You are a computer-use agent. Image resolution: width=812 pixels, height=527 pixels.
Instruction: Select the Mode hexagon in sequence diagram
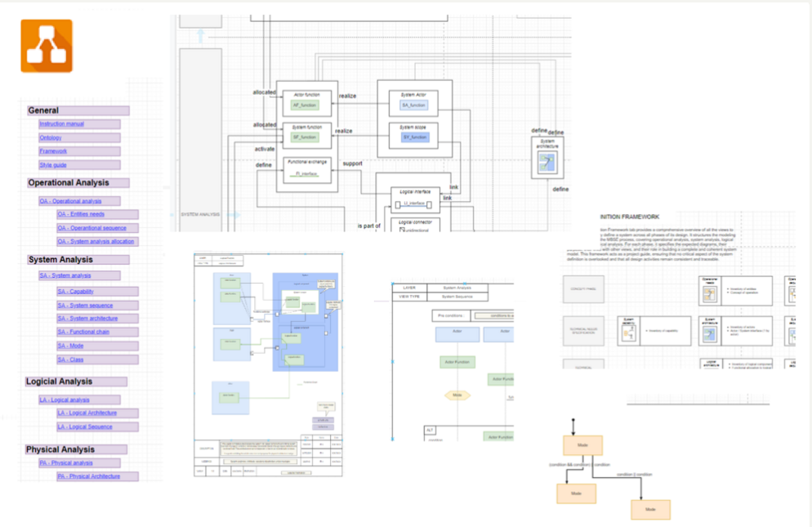pyautogui.click(x=457, y=395)
